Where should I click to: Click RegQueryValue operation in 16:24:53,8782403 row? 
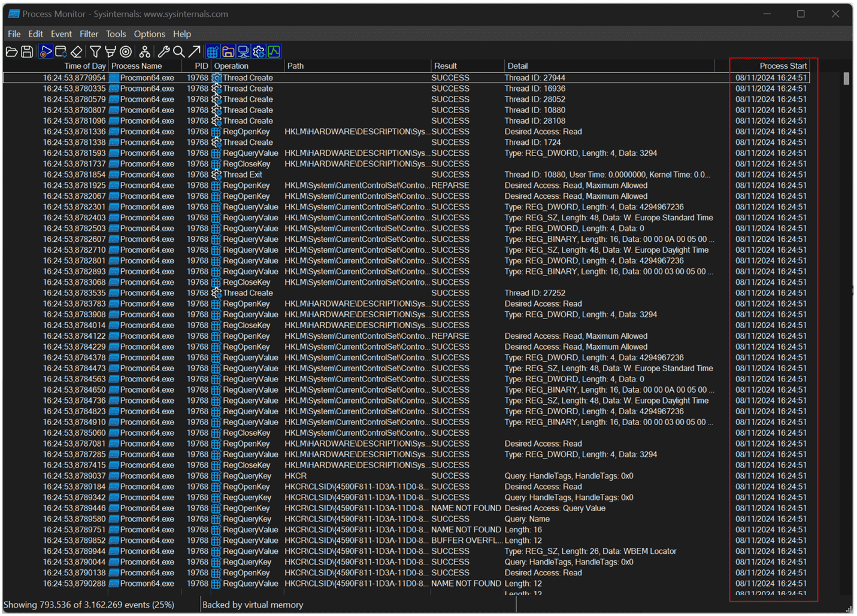[x=250, y=218]
